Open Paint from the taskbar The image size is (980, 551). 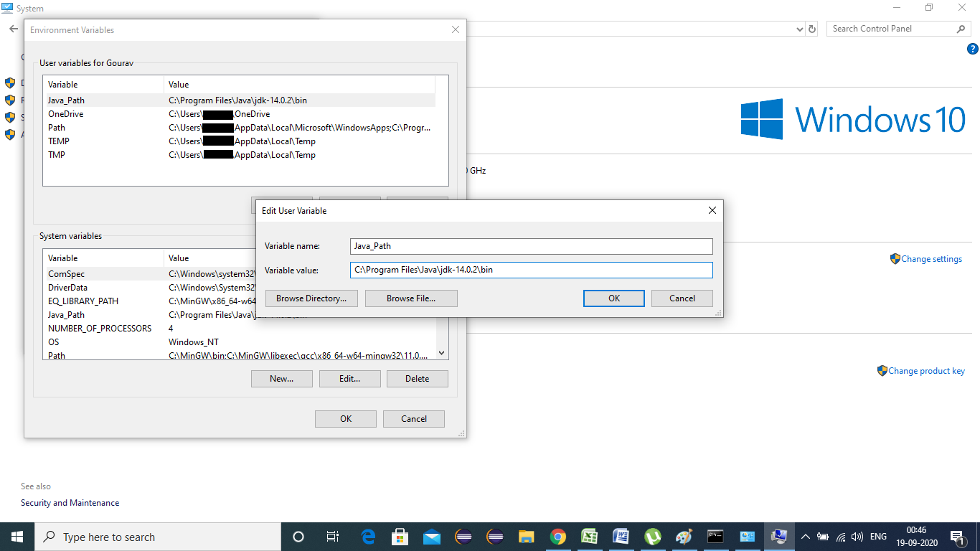click(684, 537)
